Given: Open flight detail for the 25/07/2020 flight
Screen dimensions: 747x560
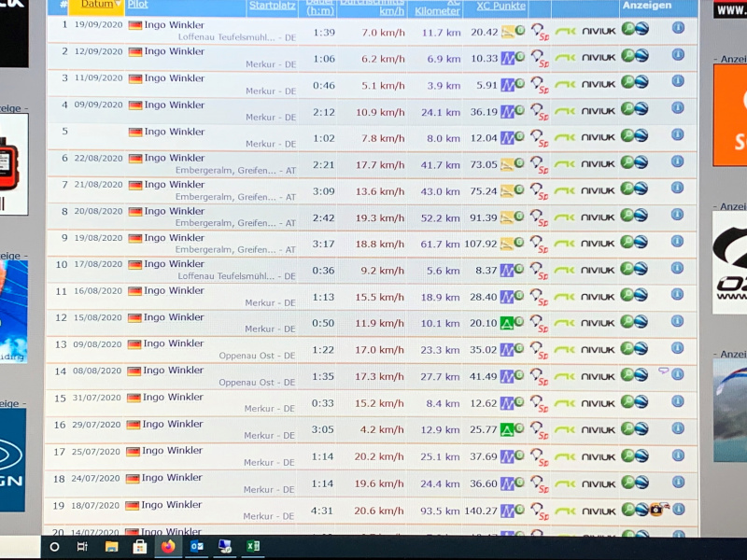Looking at the screenshot, I should pyautogui.click(x=627, y=455).
